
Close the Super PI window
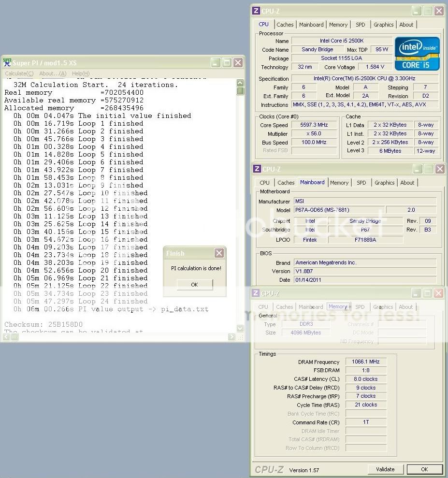click(238, 63)
